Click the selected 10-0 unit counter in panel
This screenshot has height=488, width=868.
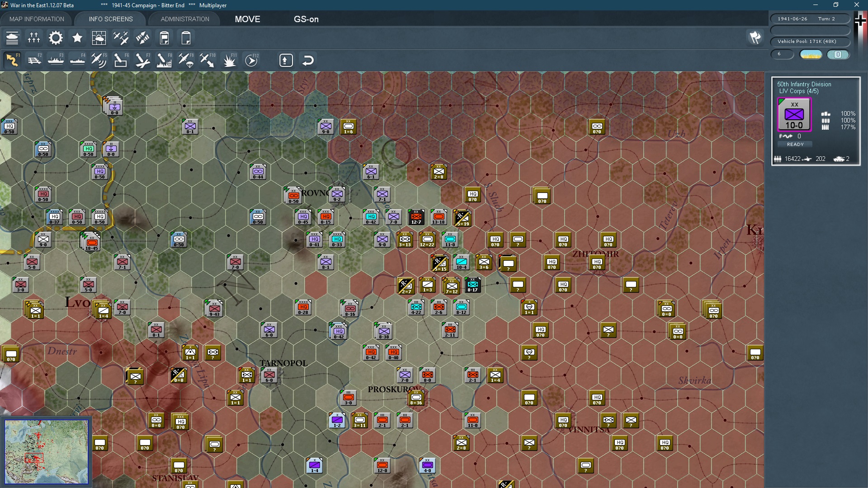pos(794,115)
